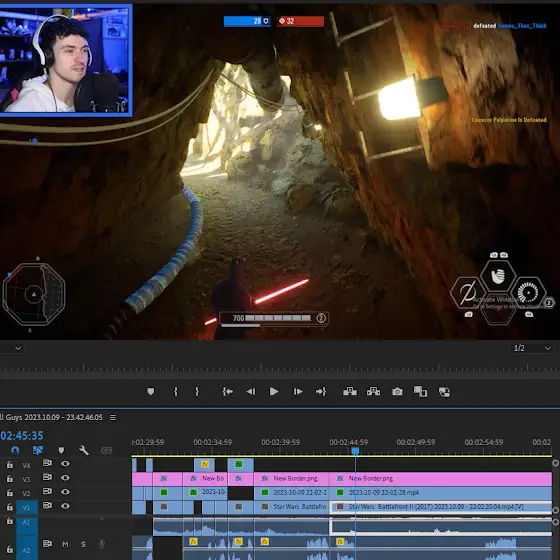This screenshot has height=560, width=560.
Task: Click the blue playhead timecode 02:45:35
Action: click(x=21, y=435)
